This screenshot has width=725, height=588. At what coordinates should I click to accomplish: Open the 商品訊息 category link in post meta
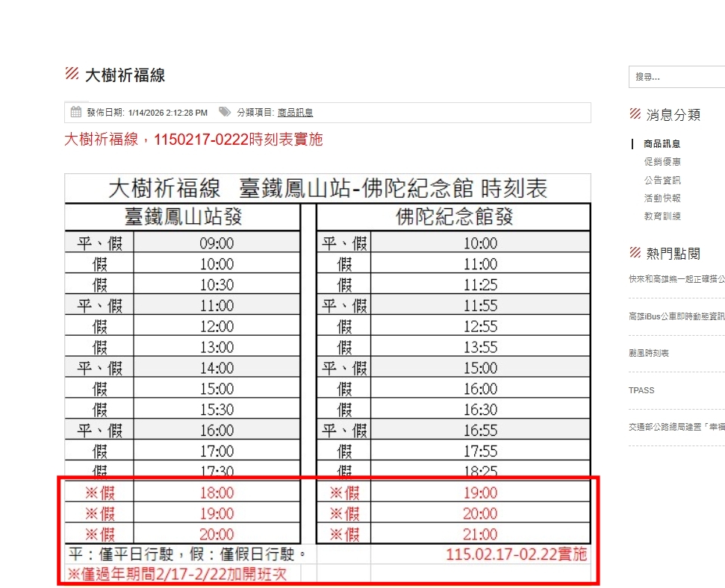point(295,113)
